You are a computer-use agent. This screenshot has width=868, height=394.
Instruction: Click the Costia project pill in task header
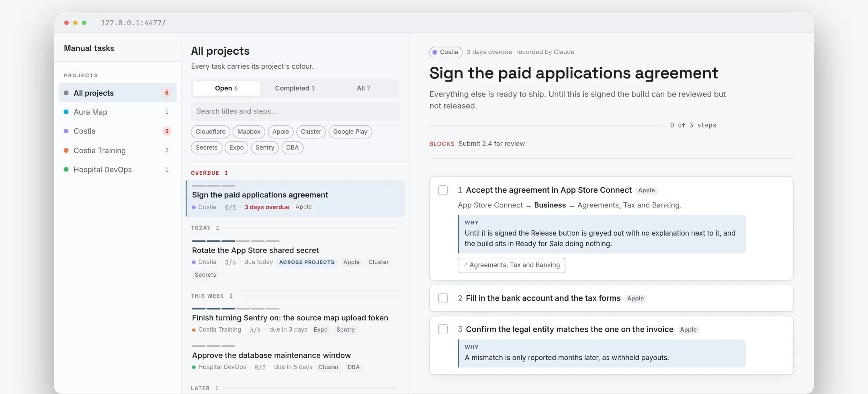pos(446,52)
